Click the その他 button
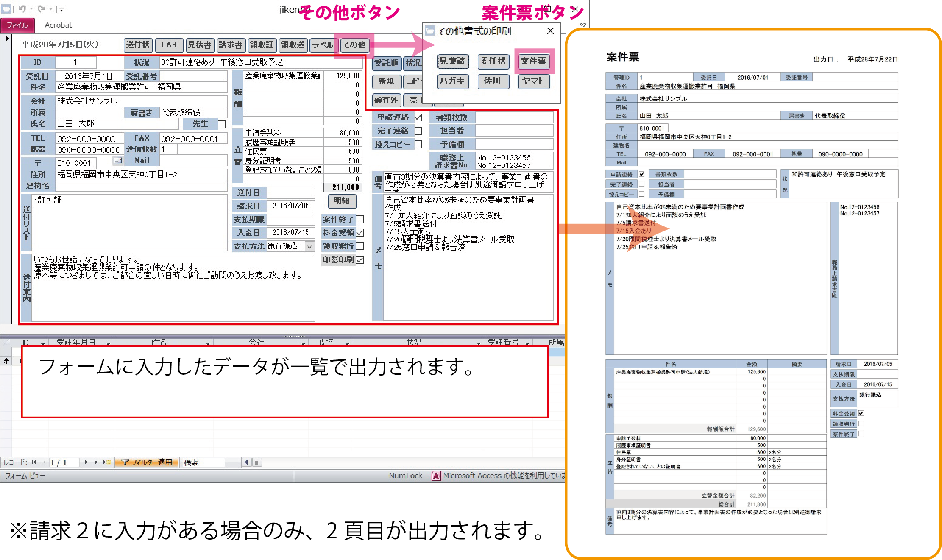942x560 pixels. (354, 45)
